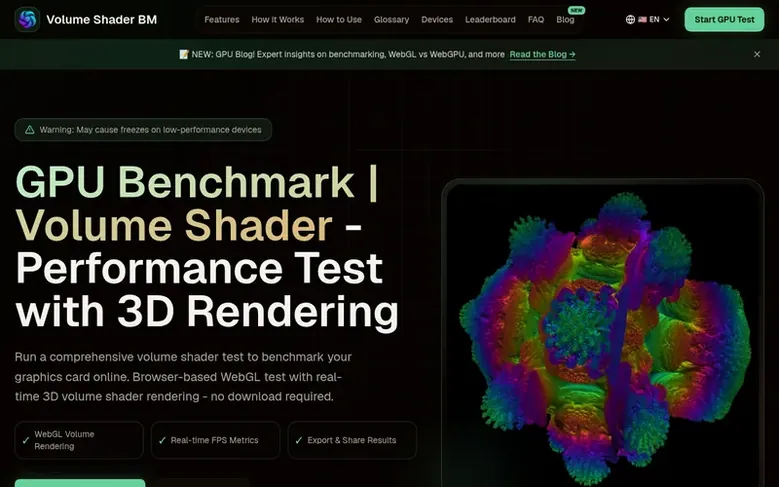This screenshot has width=779, height=487.
Task: Click the Export & Share Results card
Action: click(352, 440)
